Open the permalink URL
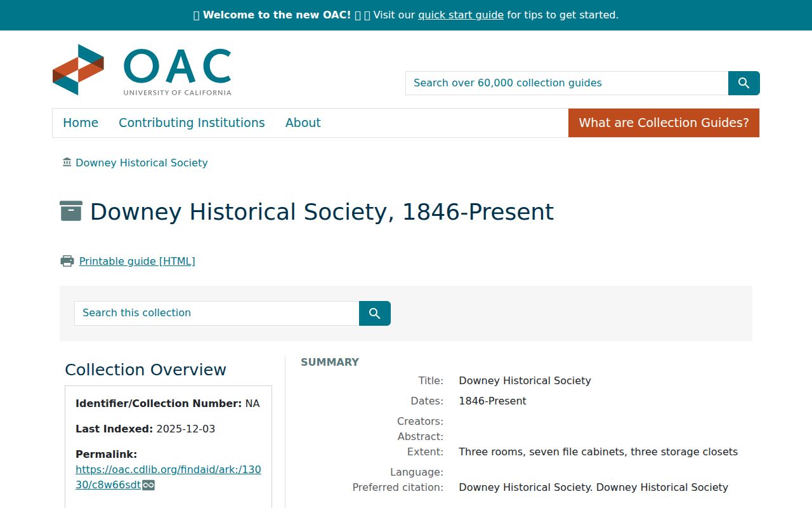Viewport: 812px width, 508px height. (x=168, y=478)
